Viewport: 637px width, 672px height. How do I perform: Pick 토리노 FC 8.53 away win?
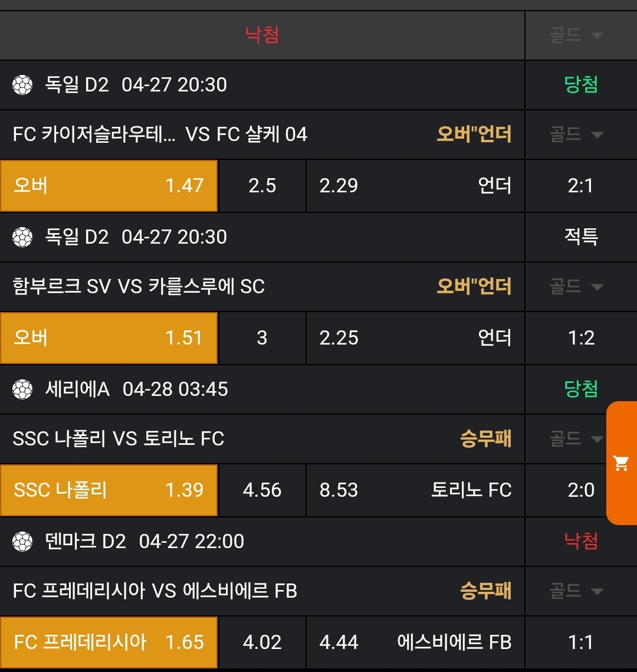click(x=415, y=490)
